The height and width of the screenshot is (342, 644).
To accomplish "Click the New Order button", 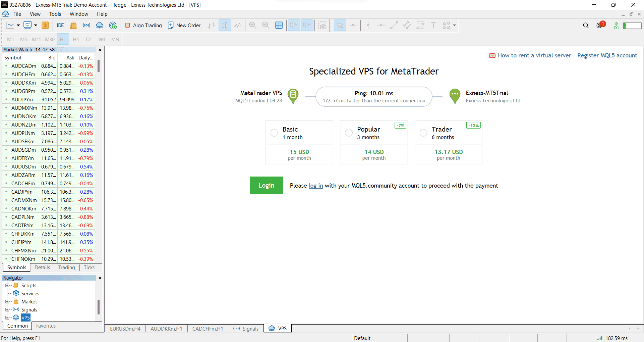I will coord(184,25).
